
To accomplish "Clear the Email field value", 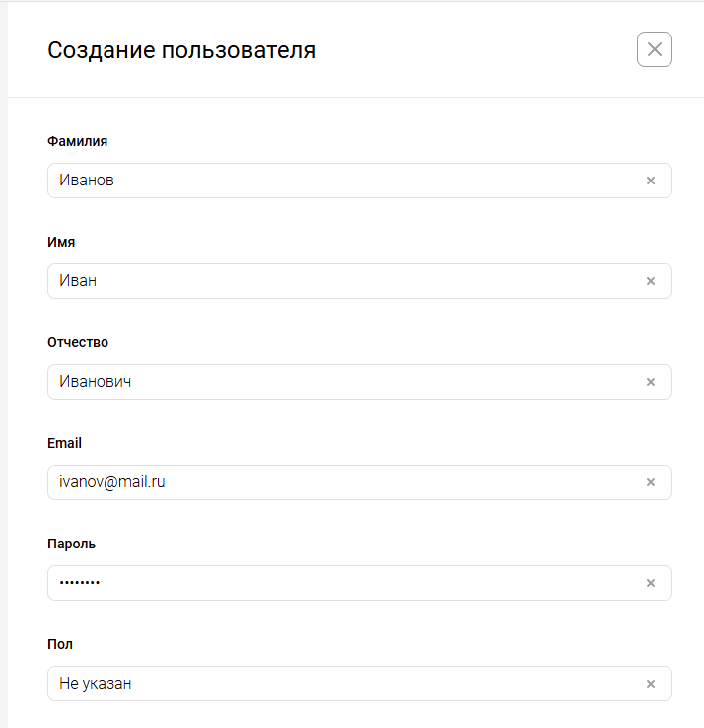I will pos(650,482).
